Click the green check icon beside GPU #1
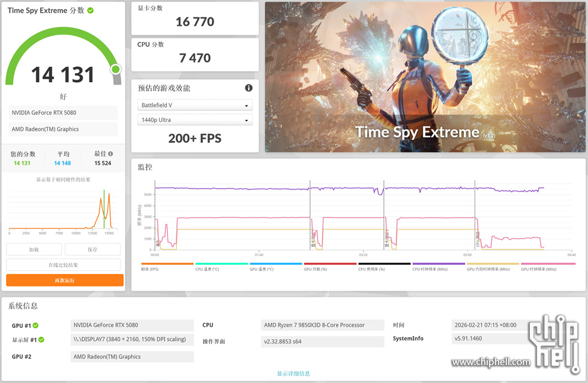This screenshot has height=383, width=588. (x=35, y=325)
